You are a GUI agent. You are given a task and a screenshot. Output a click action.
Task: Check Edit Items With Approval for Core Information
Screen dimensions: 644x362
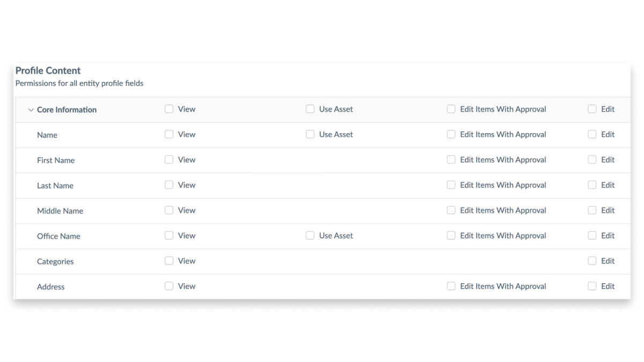(451, 109)
